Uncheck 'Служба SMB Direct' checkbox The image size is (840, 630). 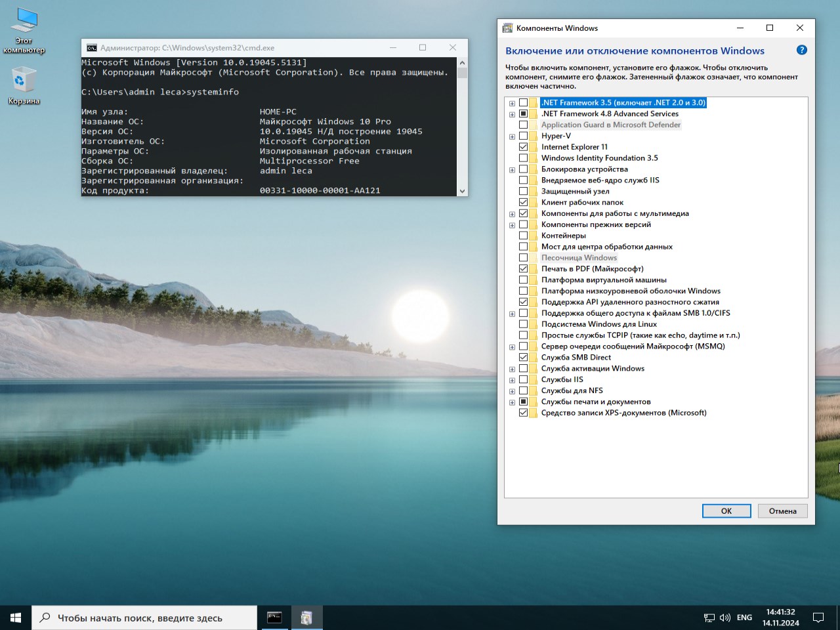(523, 357)
